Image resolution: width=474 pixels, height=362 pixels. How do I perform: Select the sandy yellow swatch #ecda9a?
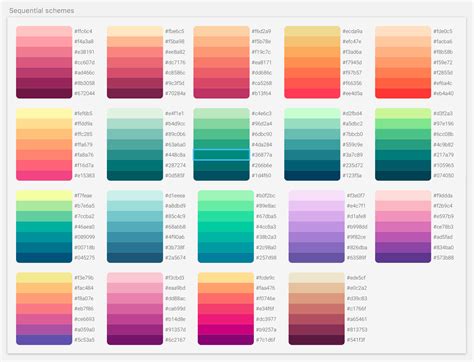[312, 31]
